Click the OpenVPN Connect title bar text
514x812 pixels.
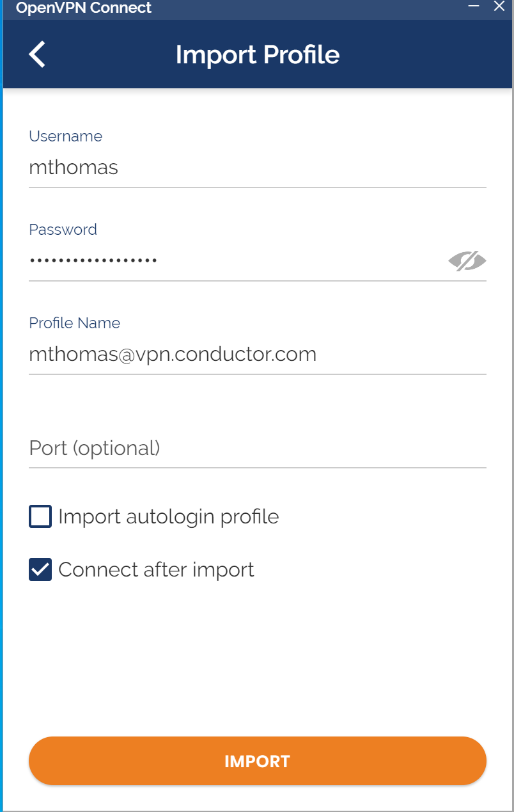[x=84, y=8]
